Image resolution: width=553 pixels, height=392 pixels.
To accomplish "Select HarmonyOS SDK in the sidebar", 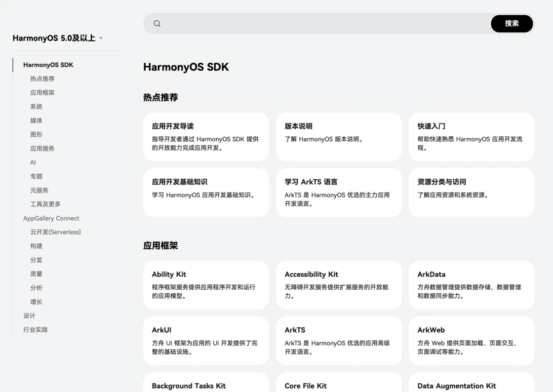I will click(48, 65).
